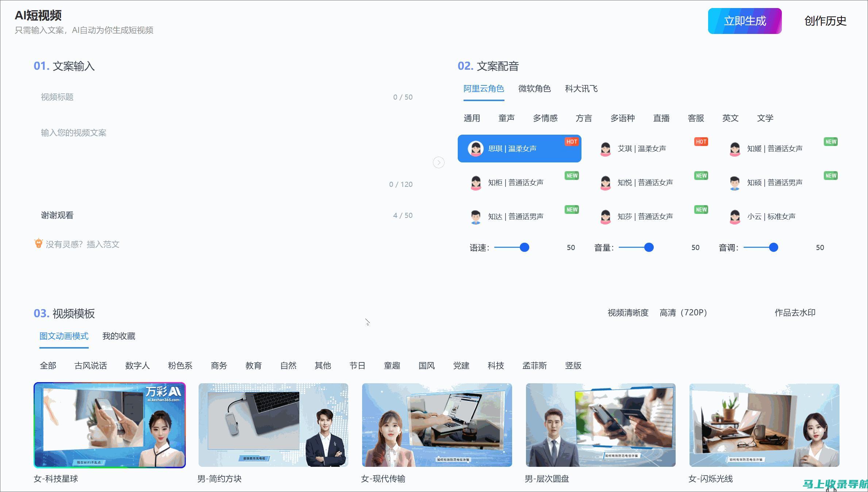
Task: Select voice 艾琪 | 温柔女声
Action: (x=649, y=149)
